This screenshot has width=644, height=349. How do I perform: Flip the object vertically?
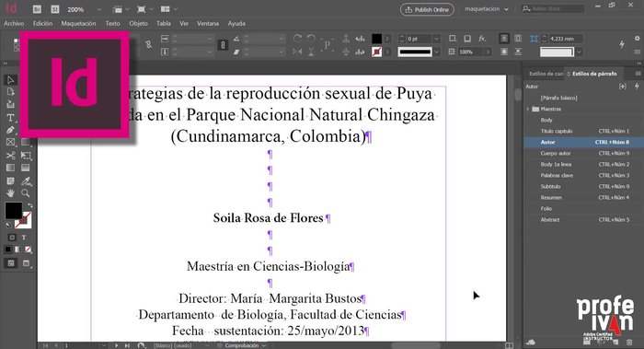(x=311, y=52)
